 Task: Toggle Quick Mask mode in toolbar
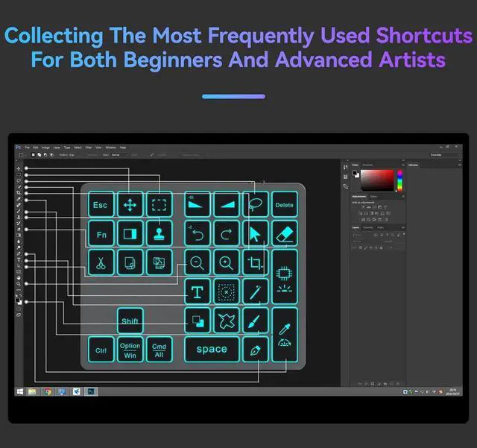[19, 309]
